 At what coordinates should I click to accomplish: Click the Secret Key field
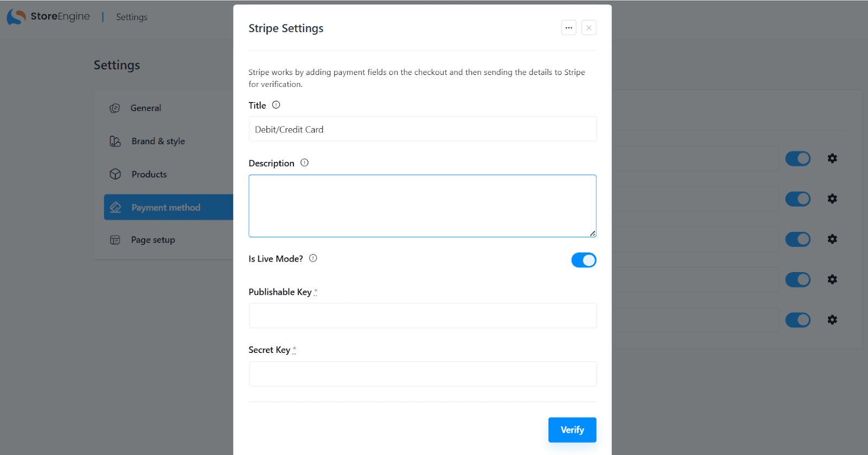coord(423,374)
